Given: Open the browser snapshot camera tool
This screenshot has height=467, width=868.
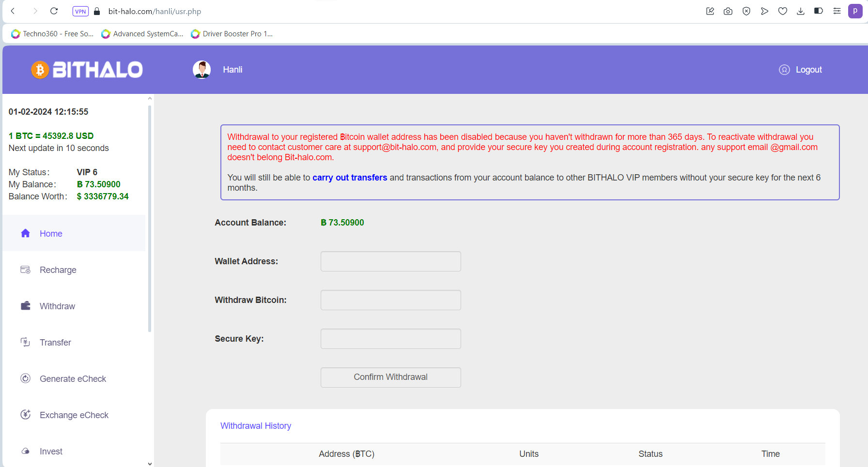Looking at the screenshot, I should 728,11.
